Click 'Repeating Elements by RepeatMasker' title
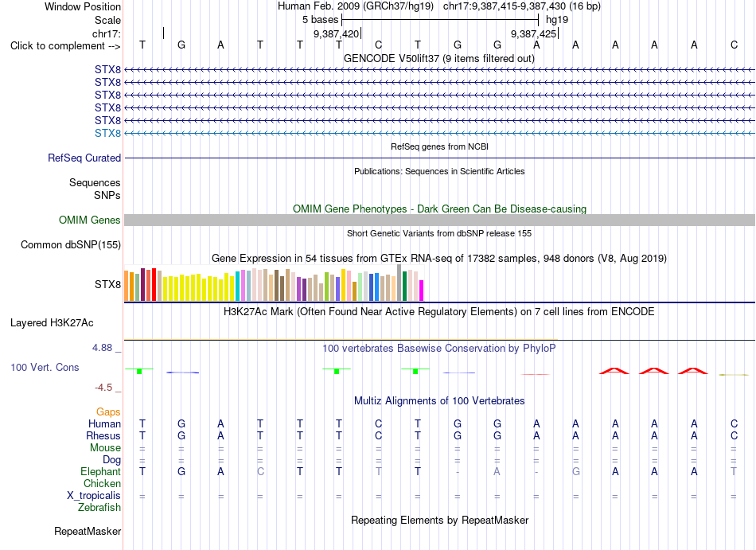 (439, 520)
